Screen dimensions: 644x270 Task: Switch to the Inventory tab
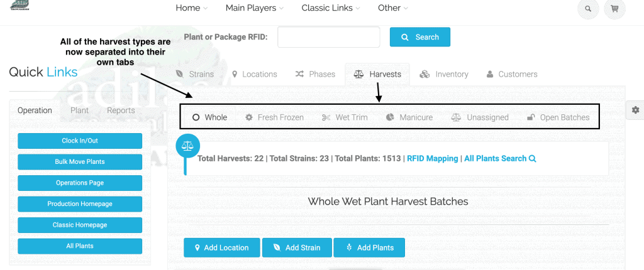pyautogui.click(x=443, y=74)
